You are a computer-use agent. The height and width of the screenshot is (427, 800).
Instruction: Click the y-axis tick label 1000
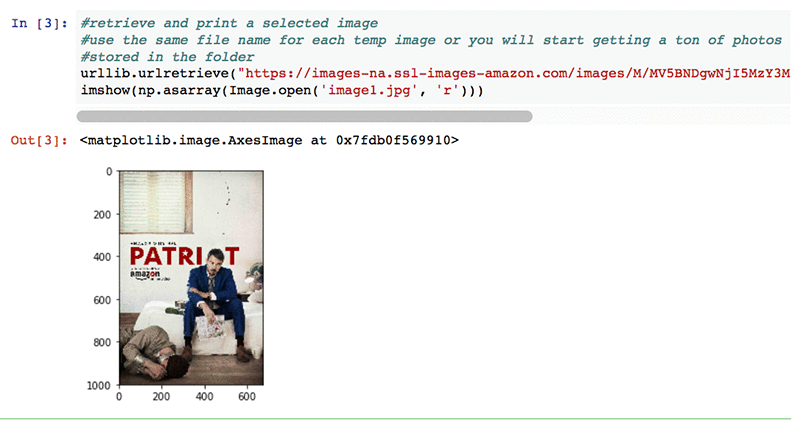(99, 386)
